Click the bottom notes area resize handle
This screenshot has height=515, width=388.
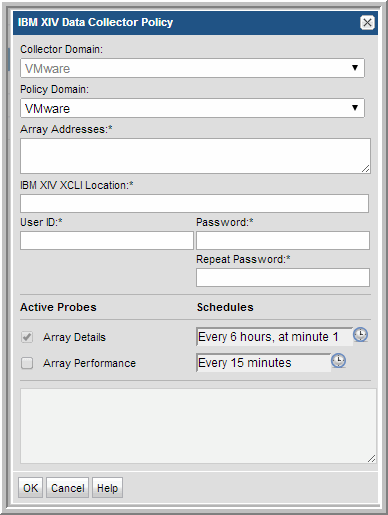[372, 458]
